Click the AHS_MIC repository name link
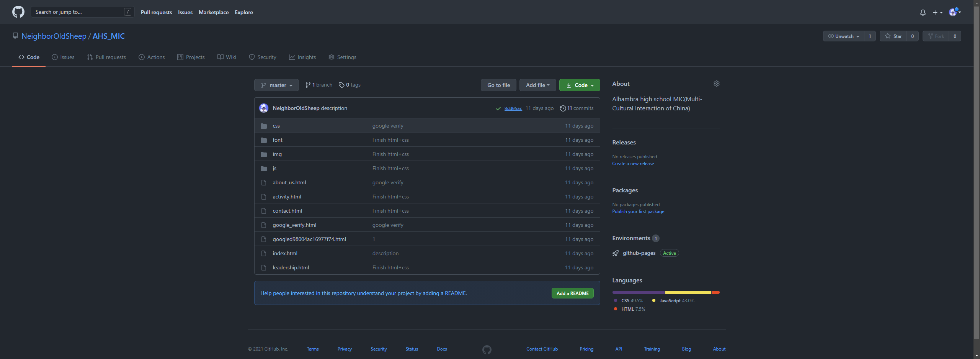 tap(109, 36)
